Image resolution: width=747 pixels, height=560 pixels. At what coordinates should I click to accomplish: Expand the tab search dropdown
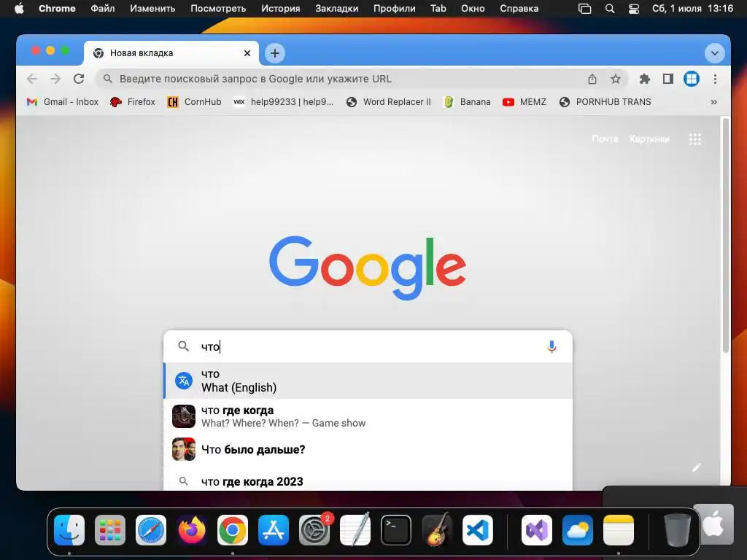pyautogui.click(x=715, y=52)
